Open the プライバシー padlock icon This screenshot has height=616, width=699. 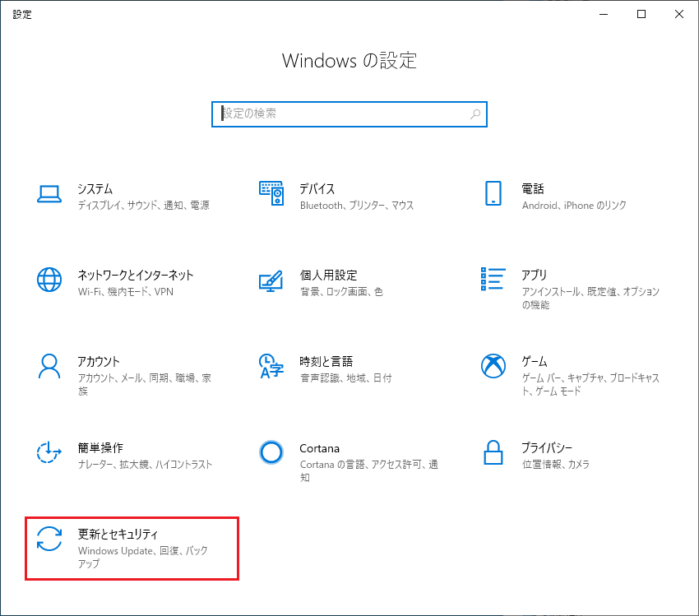click(x=493, y=452)
